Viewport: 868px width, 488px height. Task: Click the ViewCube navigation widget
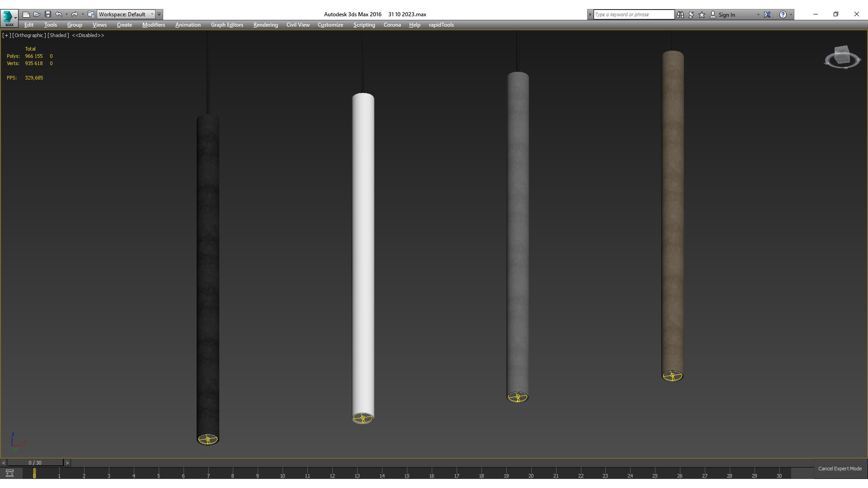842,57
